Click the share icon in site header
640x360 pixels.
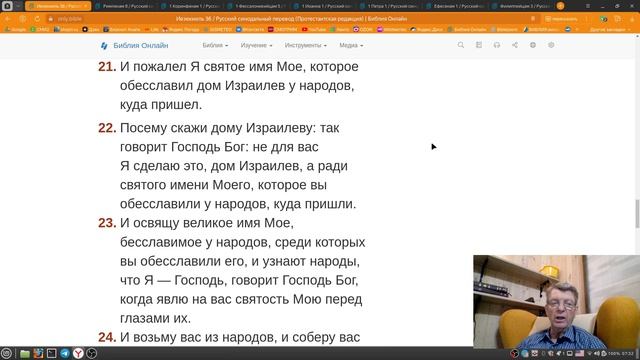(x=515, y=45)
